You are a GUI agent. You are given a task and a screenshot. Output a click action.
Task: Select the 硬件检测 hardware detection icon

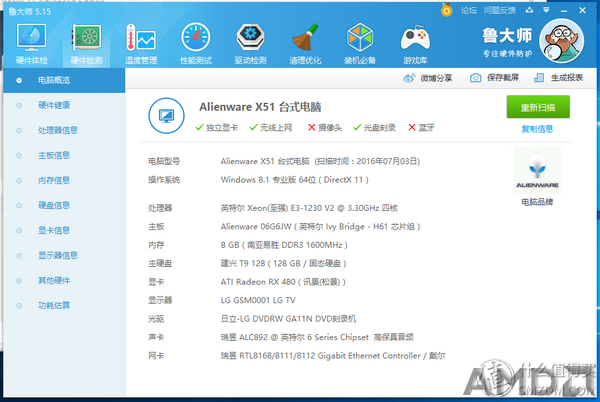pos(86,44)
